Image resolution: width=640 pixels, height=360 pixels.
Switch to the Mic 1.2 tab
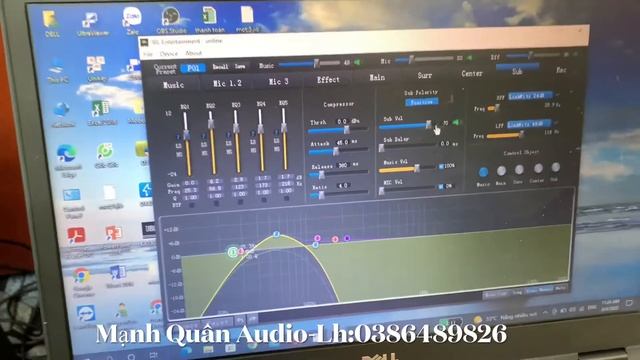click(x=227, y=84)
